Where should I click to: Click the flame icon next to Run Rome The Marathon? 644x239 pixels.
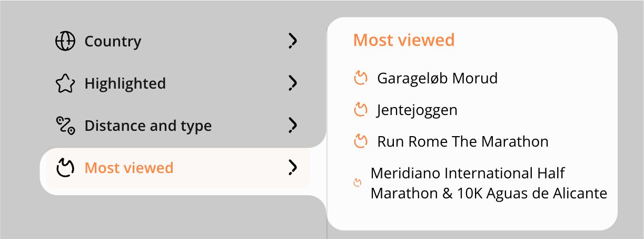coord(360,141)
